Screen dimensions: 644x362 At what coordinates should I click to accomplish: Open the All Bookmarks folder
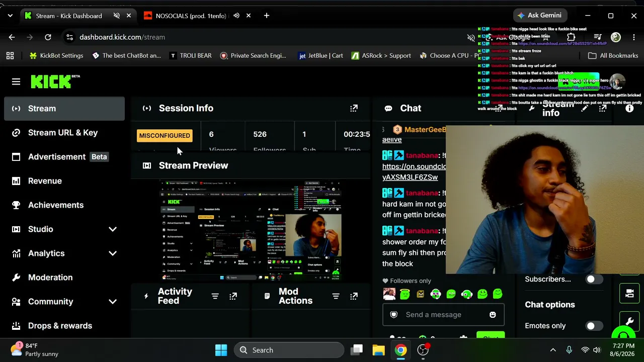[x=613, y=56]
